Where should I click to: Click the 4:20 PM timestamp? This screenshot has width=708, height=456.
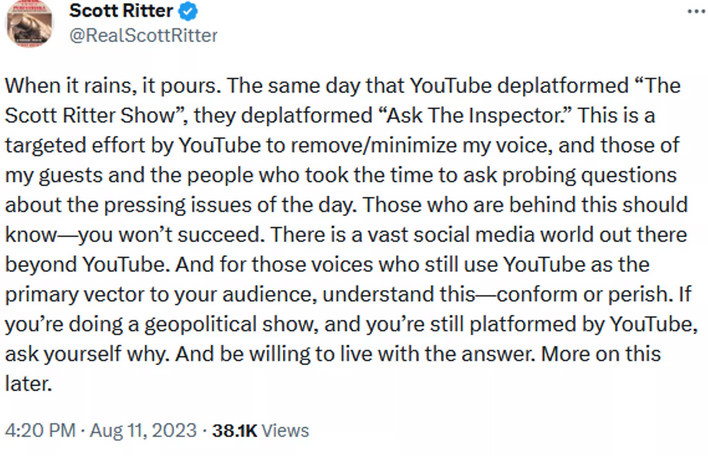click(x=40, y=430)
